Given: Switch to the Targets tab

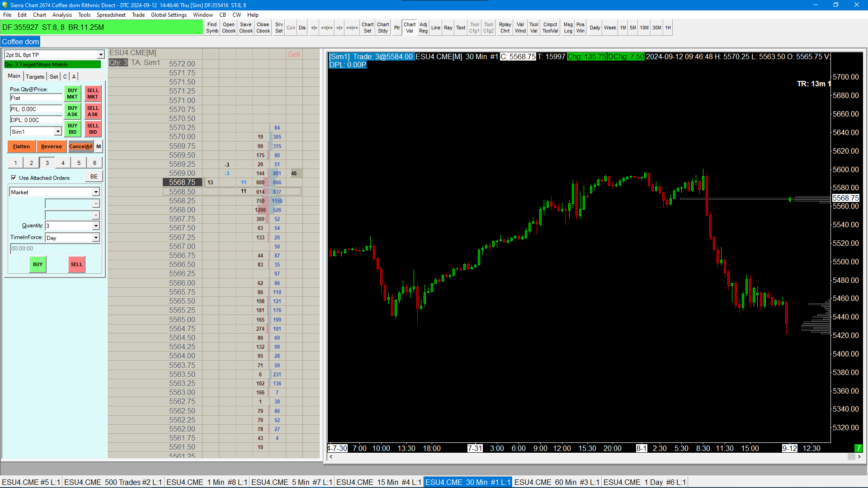Looking at the screenshot, I should [35, 76].
